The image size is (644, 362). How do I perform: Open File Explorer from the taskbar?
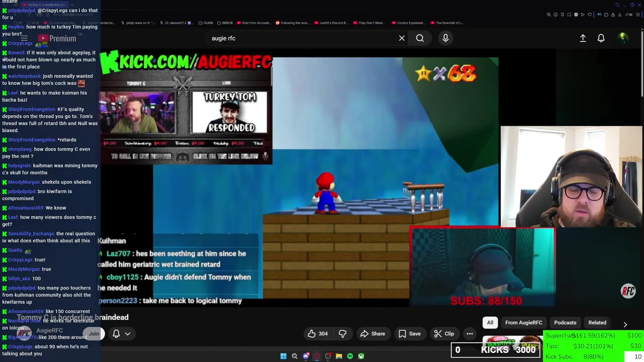tap(339, 356)
